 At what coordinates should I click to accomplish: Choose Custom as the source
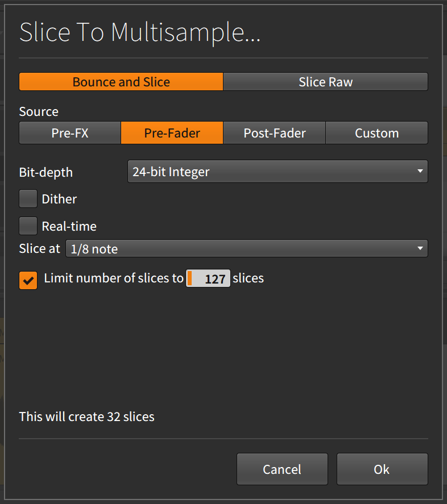(376, 133)
